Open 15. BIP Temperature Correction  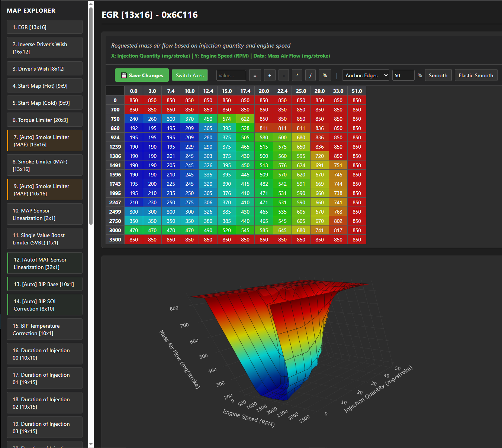(x=45, y=329)
